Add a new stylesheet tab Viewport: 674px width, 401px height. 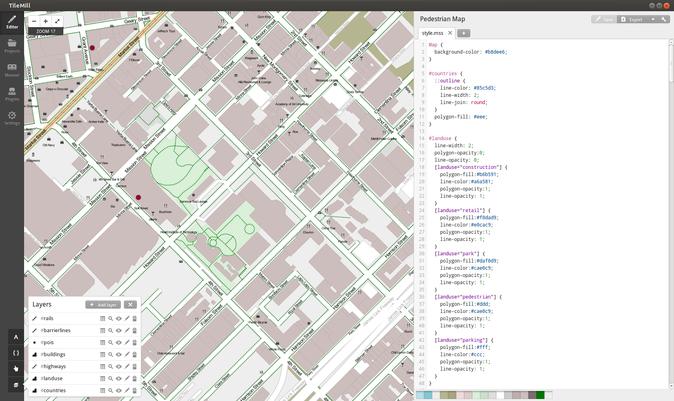[463, 33]
